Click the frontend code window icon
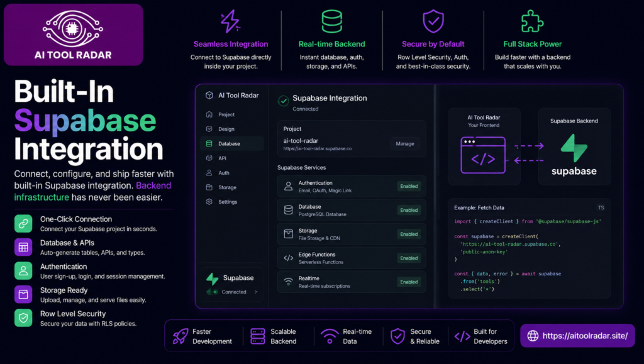Image resolution: width=644 pixels, height=364 pixels. point(483,155)
